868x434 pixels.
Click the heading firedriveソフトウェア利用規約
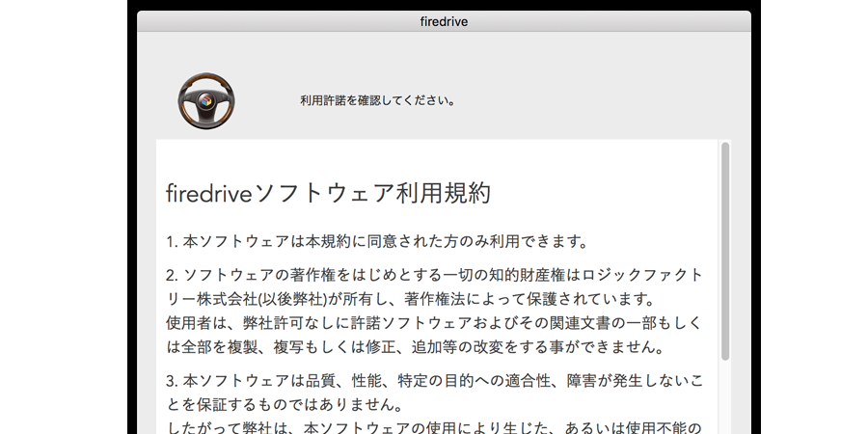[x=328, y=193]
